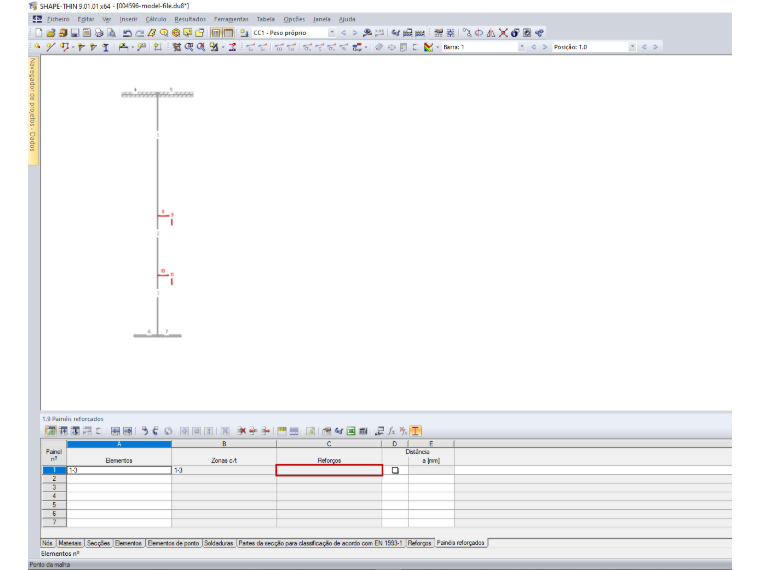Switch to the Nós tab

coord(47,543)
